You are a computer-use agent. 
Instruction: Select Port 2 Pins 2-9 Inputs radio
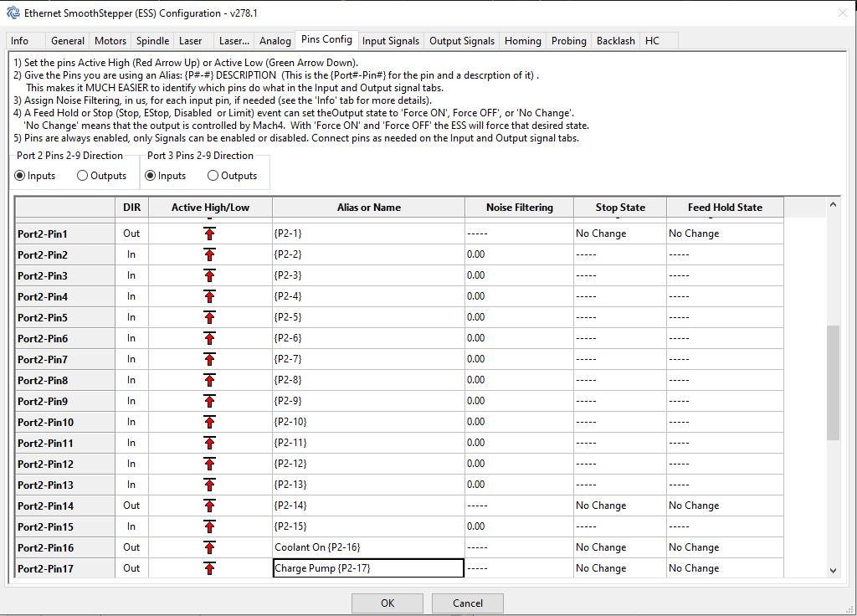click(x=20, y=176)
